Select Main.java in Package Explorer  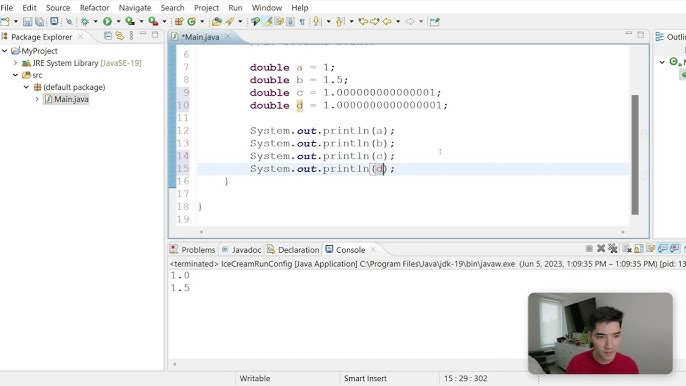(71, 99)
